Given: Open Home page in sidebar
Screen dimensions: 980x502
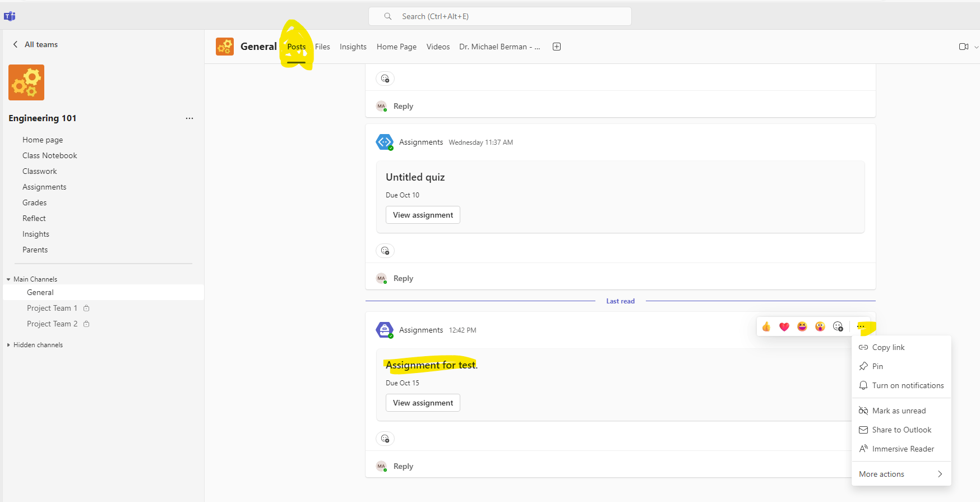Looking at the screenshot, I should click(43, 140).
